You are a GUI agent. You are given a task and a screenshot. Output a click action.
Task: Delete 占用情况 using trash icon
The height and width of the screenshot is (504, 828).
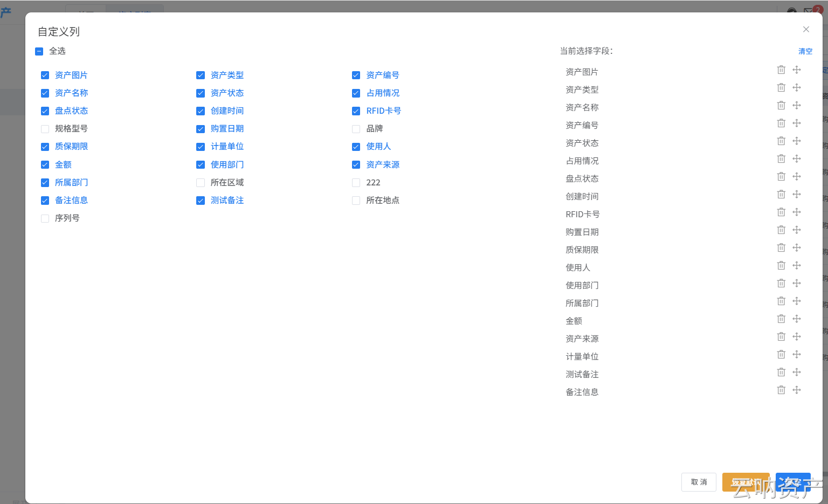coord(781,158)
